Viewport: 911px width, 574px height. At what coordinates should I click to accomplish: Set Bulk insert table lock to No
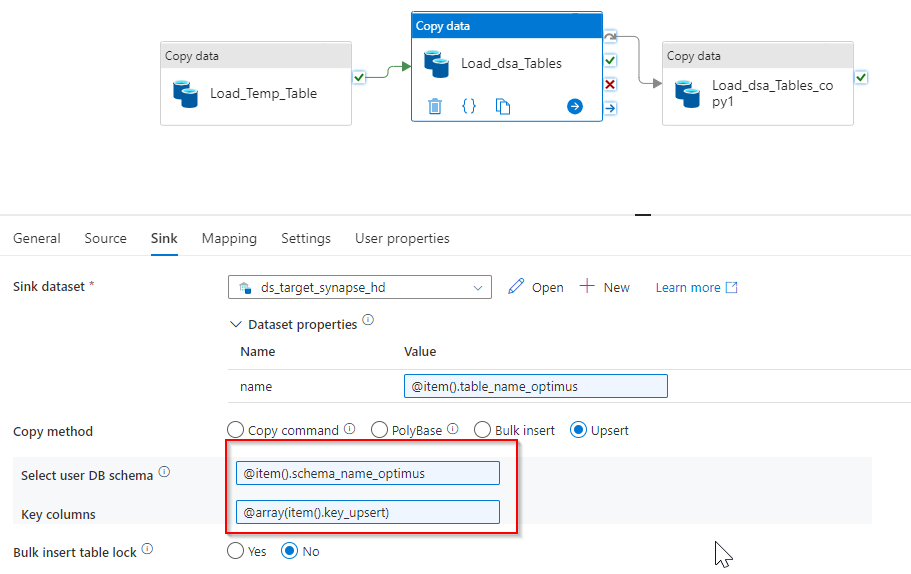289,551
